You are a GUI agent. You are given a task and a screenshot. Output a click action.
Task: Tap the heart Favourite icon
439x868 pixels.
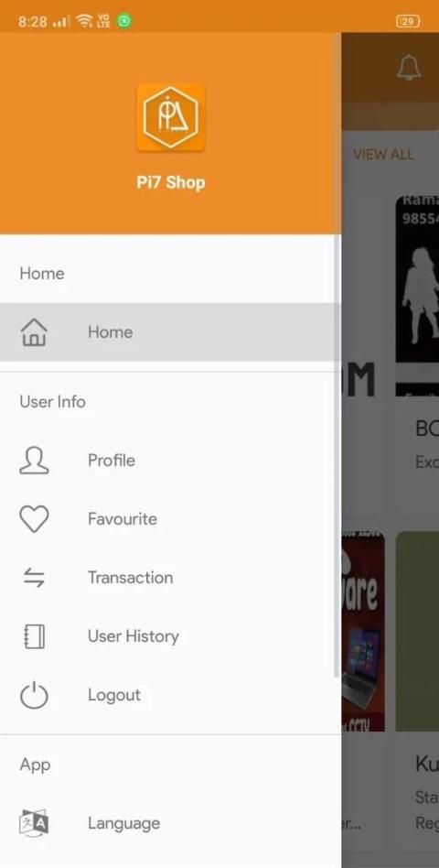[34, 519]
